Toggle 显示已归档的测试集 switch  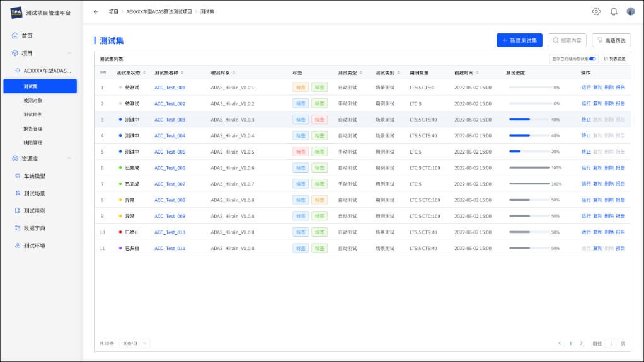click(x=592, y=59)
